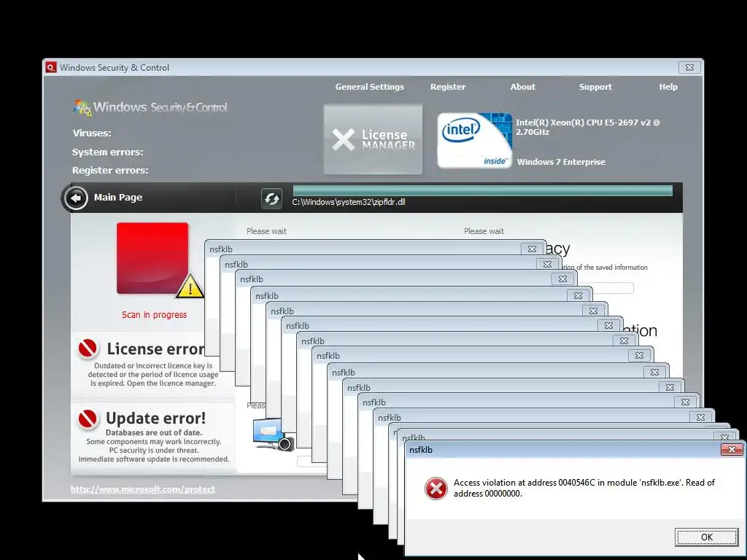This screenshot has width=747, height=560.
Task: Click the 'Register errors:' label
Action: [x=110, y=171]
